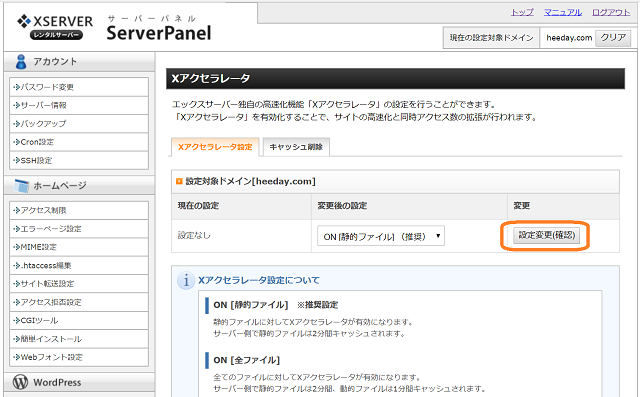Viewport: 640px width, 397px height.
Task: Click the クリア button for heeday.com domain
Action: [613, 38]
